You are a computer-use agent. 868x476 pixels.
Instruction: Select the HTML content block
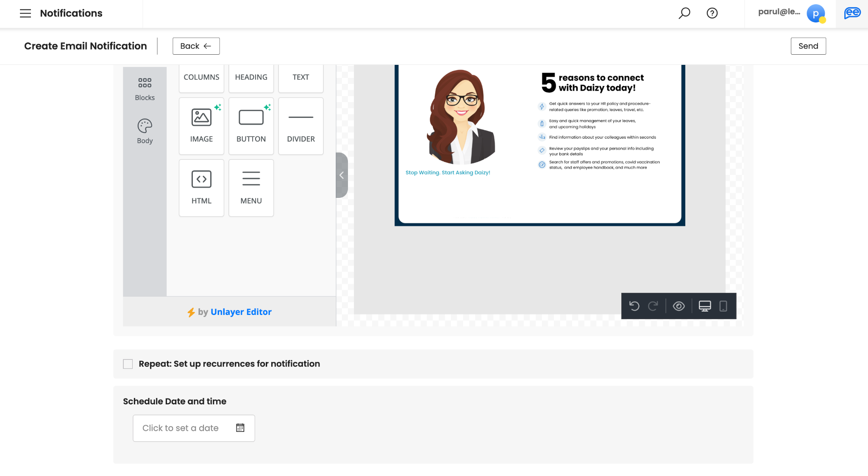(201, 188)
